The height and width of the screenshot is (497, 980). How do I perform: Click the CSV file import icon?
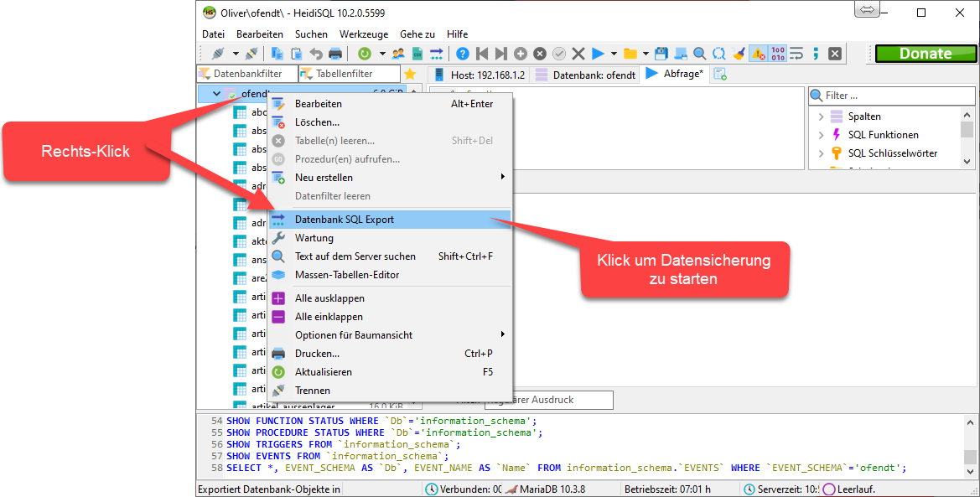[x=417, y=54]
